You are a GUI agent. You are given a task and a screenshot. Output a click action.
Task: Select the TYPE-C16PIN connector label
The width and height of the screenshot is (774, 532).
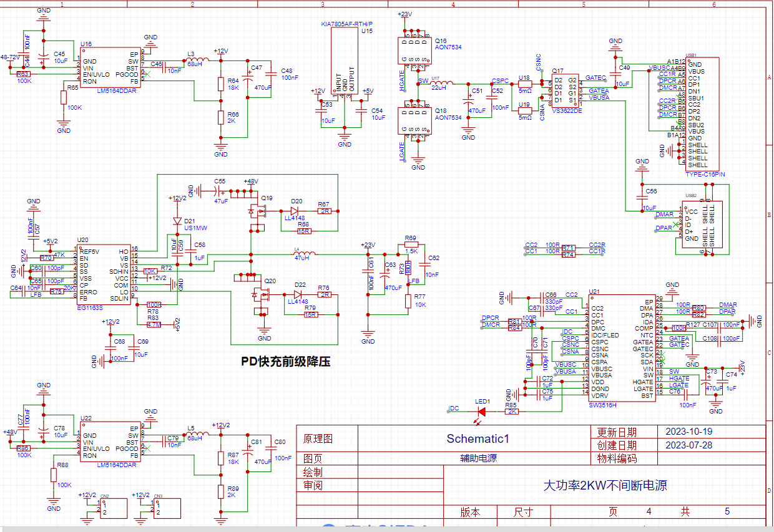705,175
